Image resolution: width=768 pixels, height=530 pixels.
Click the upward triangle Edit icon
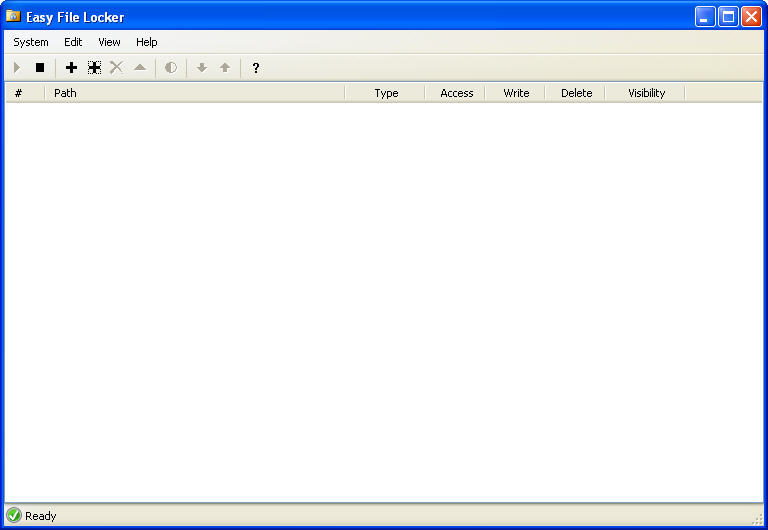click(x=140, y=67)
